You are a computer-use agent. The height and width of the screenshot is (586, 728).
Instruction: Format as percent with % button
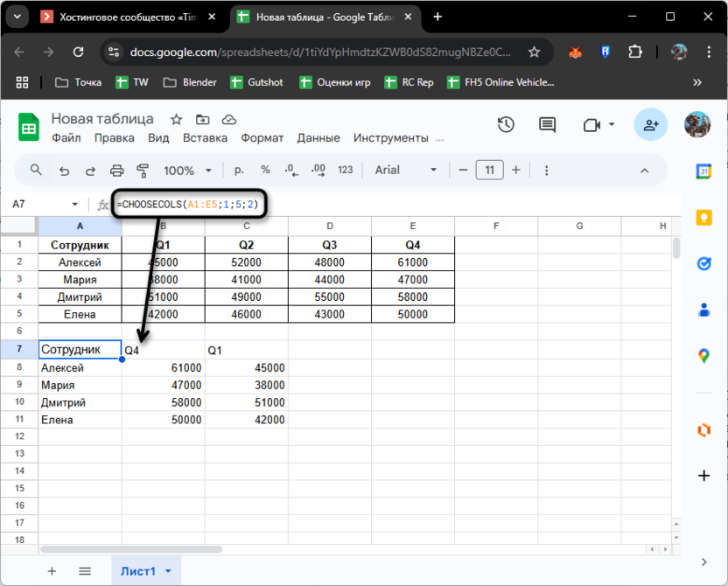pos(265,170)
